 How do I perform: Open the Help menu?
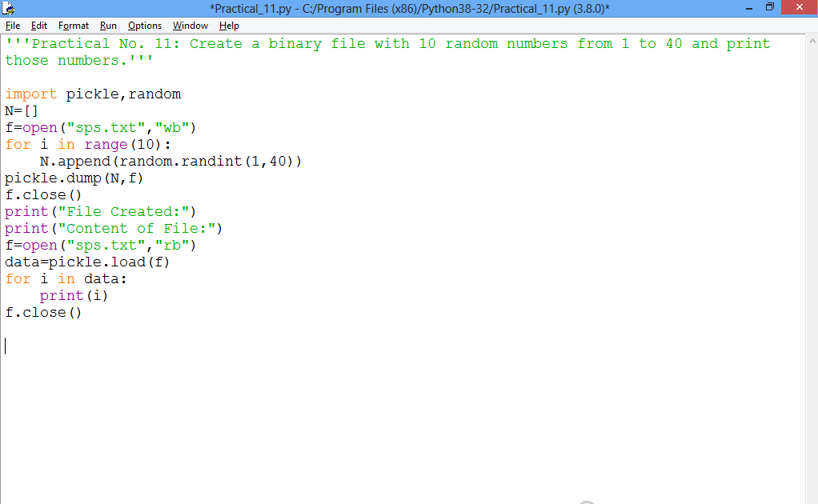click(229, 26)
